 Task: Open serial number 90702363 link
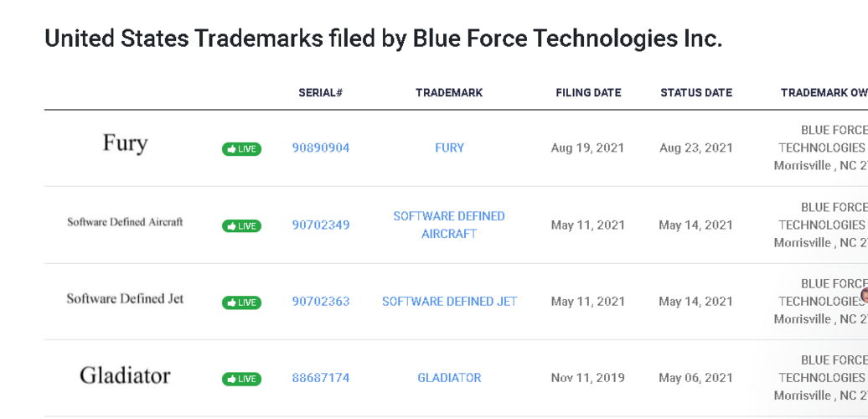coord(321,301)
